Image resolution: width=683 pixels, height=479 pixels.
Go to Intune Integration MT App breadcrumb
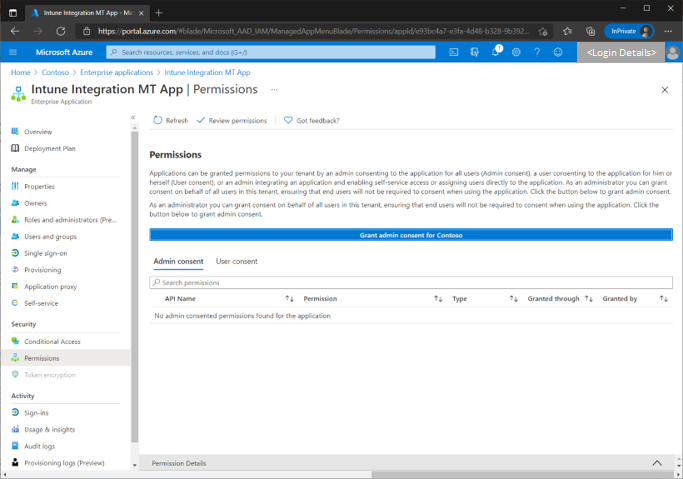pyautogui.click(x=207, y=72)
